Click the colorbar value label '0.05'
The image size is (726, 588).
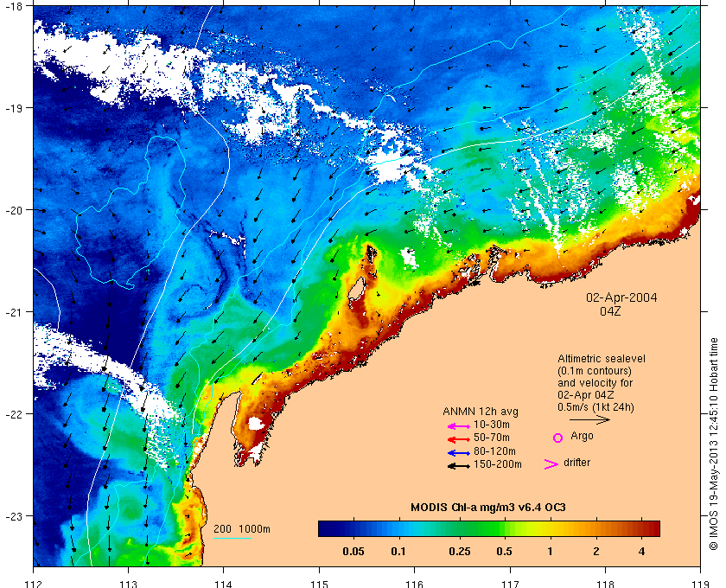click(x=353, y=552)
